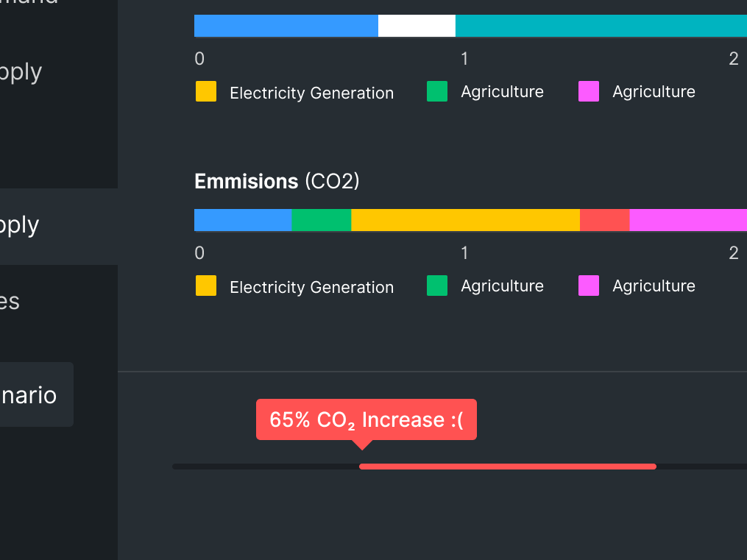Select the green segment of the Emmisions bar
747x560 pixels.
(321, 219)
